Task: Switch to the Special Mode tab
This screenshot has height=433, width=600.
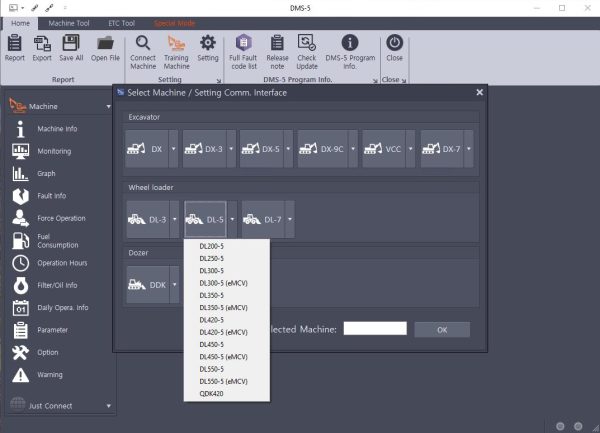Action: [x=174, y=23]
